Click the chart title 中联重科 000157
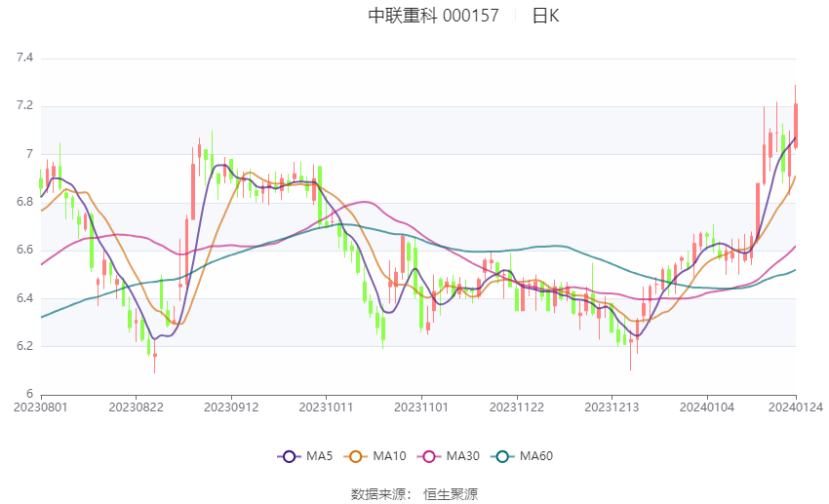 [x=434, y=16]
